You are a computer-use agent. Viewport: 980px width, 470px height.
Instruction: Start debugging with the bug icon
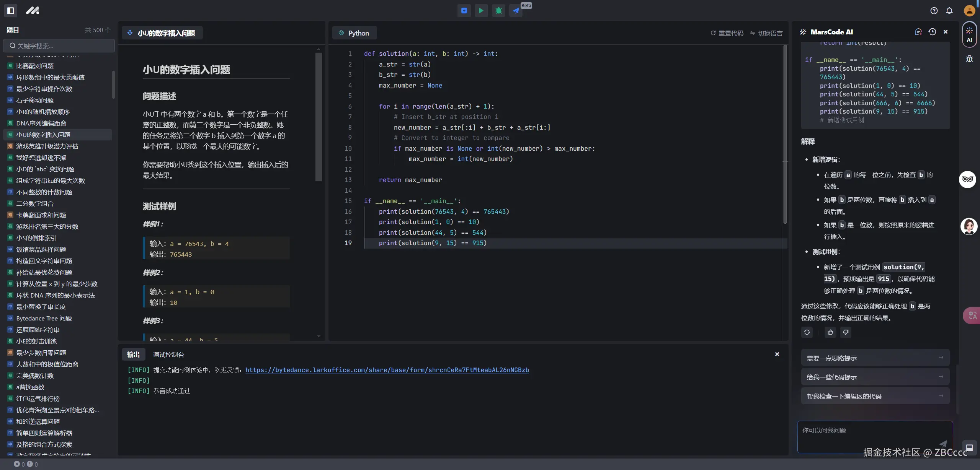(498, 11)
